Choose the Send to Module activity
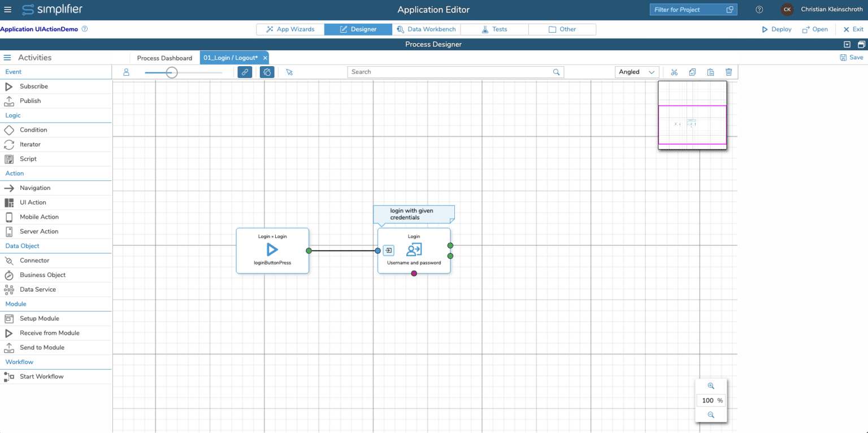Screen dimensions: 868x433 click(x=56, y=348)
